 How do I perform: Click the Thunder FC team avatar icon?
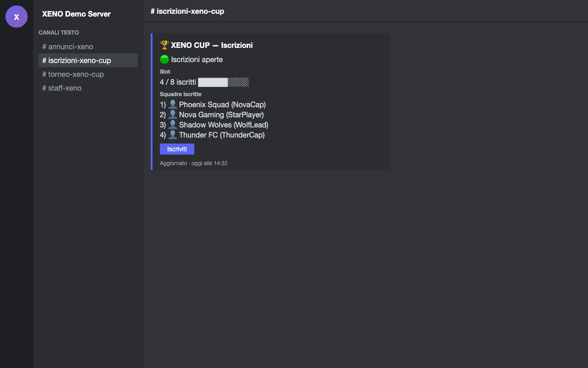coord(173,135)
